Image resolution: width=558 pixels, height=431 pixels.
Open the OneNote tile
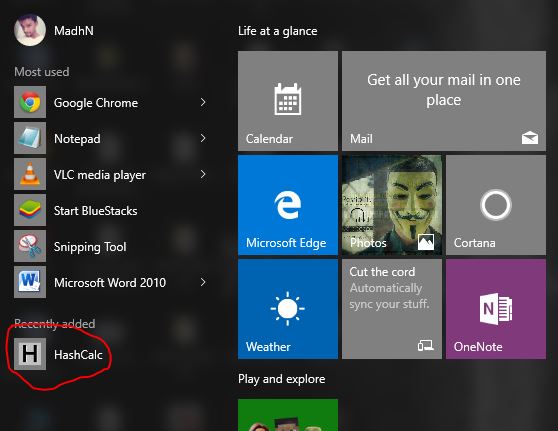point(496,309)
